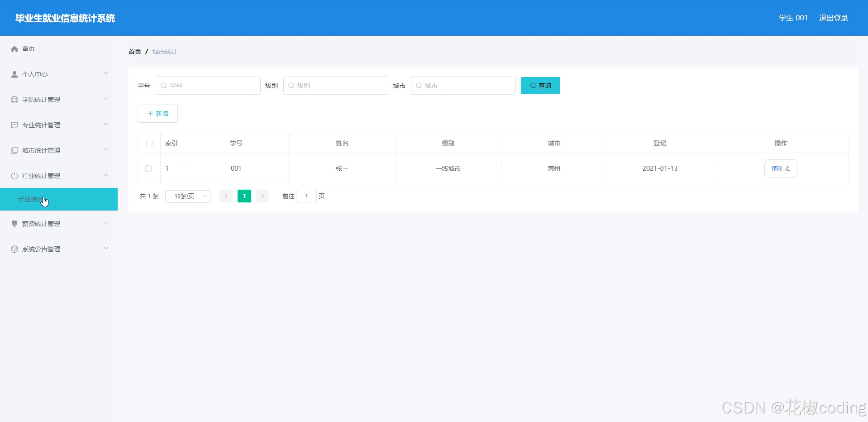Expand the 学院统计管理 chevron
Screen dimensions: 868x422
(106, 99)
